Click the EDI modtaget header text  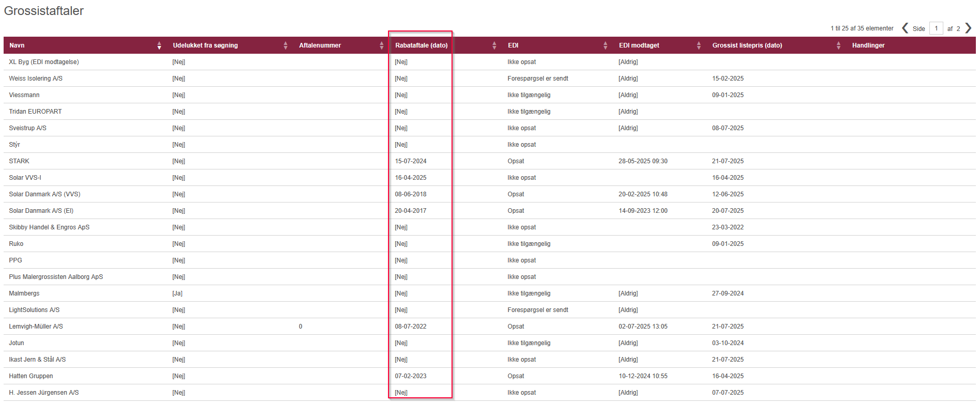click(x=639, y=45)
